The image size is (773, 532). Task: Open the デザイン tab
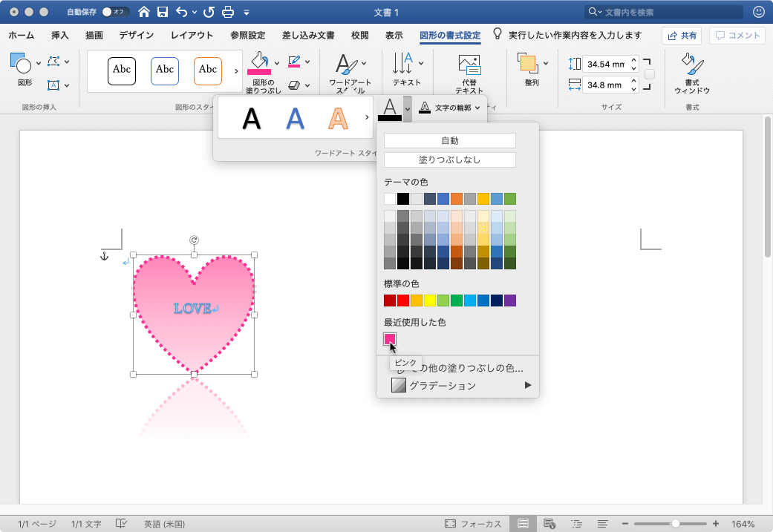137,36
